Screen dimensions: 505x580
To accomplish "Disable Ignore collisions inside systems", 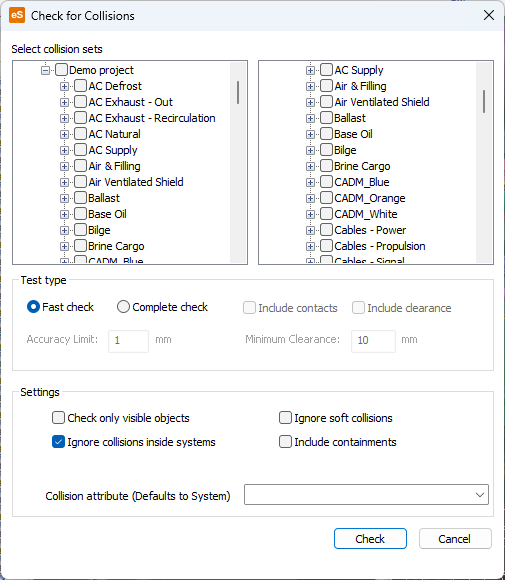I will (x=58, y=442).
